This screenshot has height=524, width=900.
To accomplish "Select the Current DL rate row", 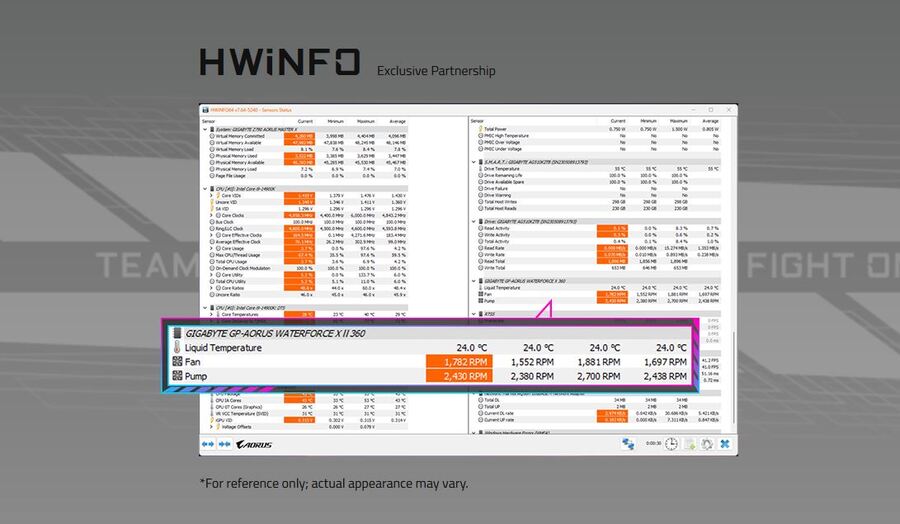I will pyautogui.click(x=597, y=413).
